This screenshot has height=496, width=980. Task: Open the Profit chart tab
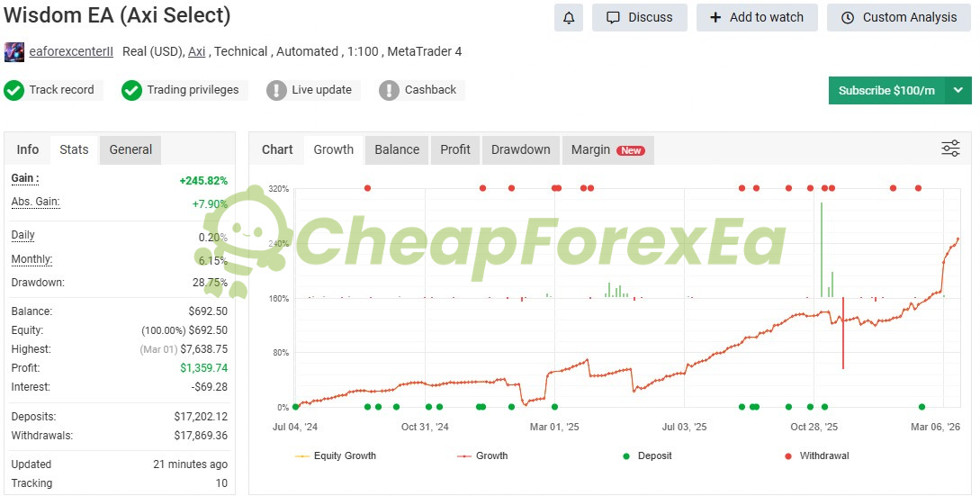pyautogui.click(x=455, y=149)
